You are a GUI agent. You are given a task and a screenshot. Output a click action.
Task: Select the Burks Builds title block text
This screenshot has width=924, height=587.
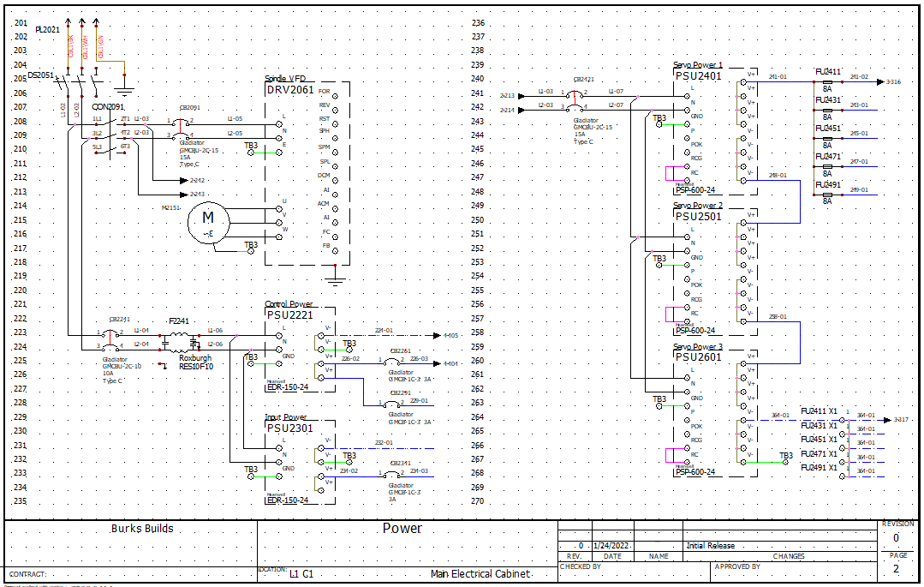pyautogui.click(x=142, y=529)
